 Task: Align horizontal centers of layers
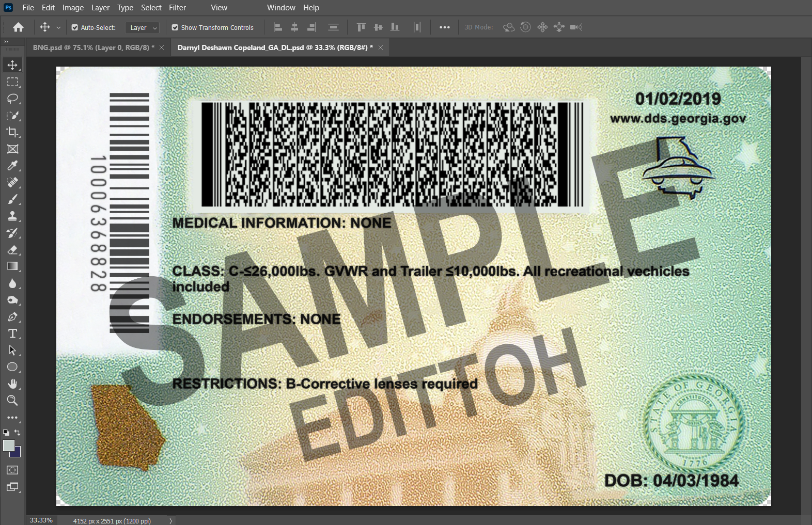[x=294, y=27]
